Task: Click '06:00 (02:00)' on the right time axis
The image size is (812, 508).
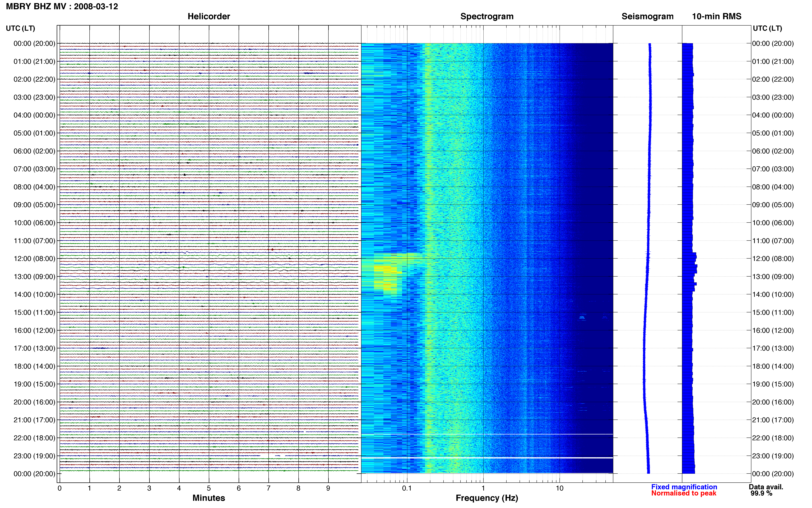Action: (x=773, y=151)
